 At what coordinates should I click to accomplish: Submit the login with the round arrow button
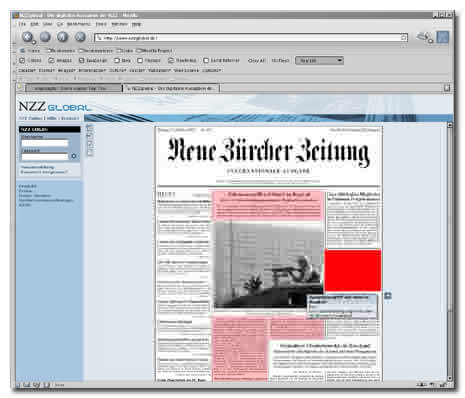[74, 156]
